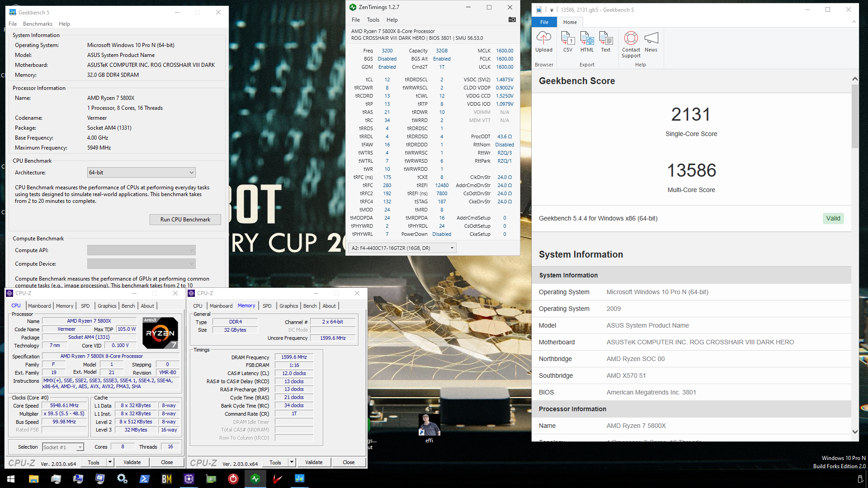Open Memory-tab CPU-Z Tools dropdown arrow

(x=292, y=462)
